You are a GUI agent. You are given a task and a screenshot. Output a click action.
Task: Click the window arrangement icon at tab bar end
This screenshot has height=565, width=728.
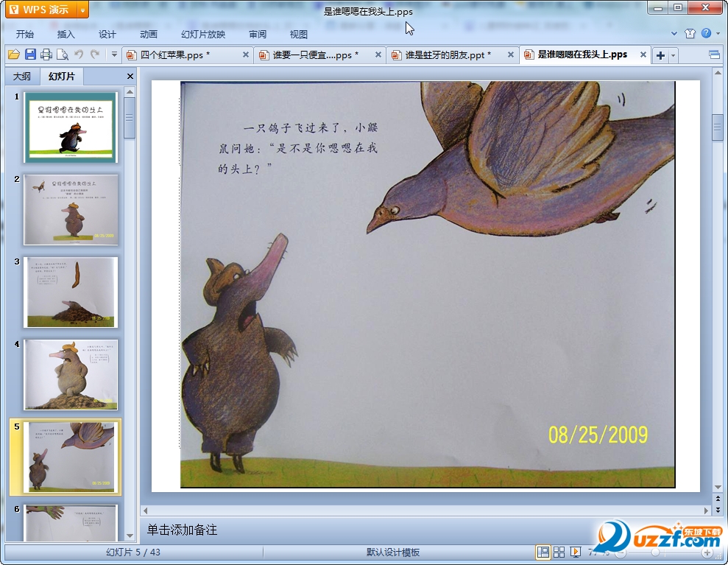[714, 55]
